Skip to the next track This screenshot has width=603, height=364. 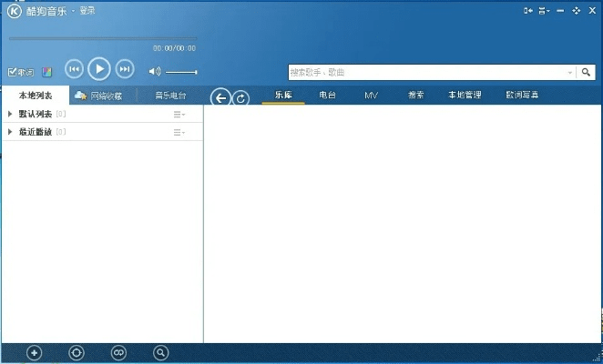[x=126, y=69]
